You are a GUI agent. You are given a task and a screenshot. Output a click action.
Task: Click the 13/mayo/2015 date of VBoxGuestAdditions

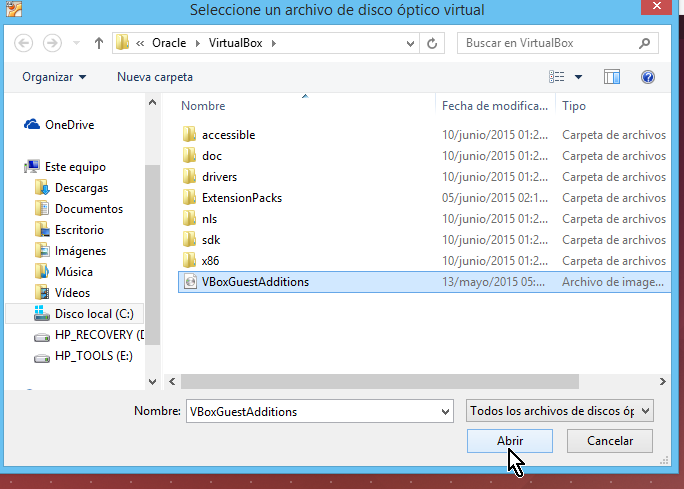[493, 282]
